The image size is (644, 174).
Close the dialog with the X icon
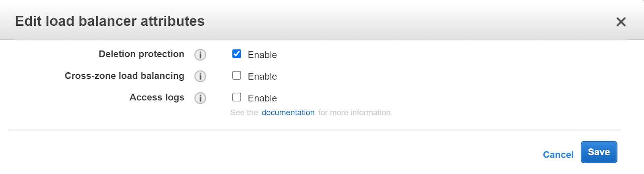click(621, 22)
